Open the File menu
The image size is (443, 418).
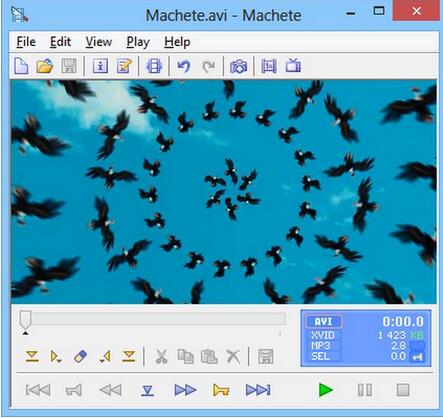(26, 42)
